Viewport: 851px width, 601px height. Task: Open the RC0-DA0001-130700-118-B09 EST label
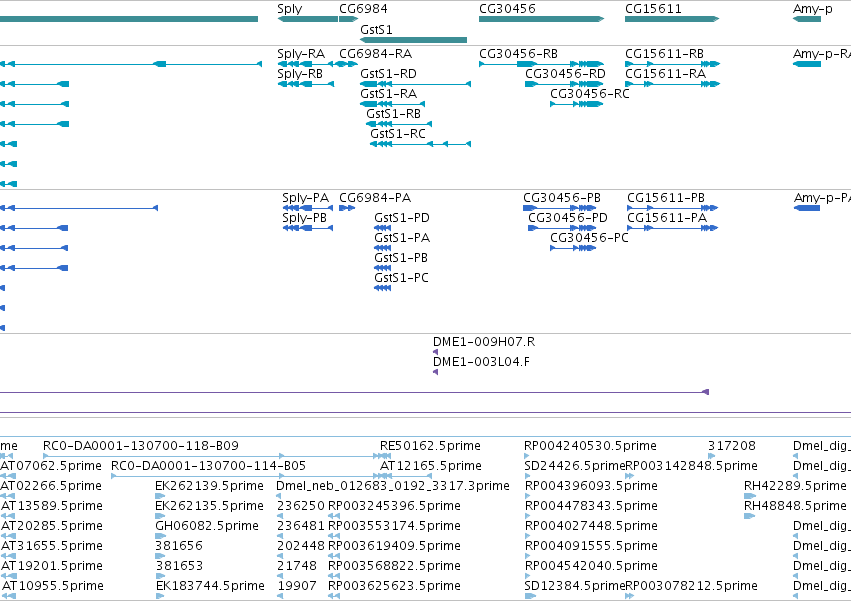tap(141, 446)
